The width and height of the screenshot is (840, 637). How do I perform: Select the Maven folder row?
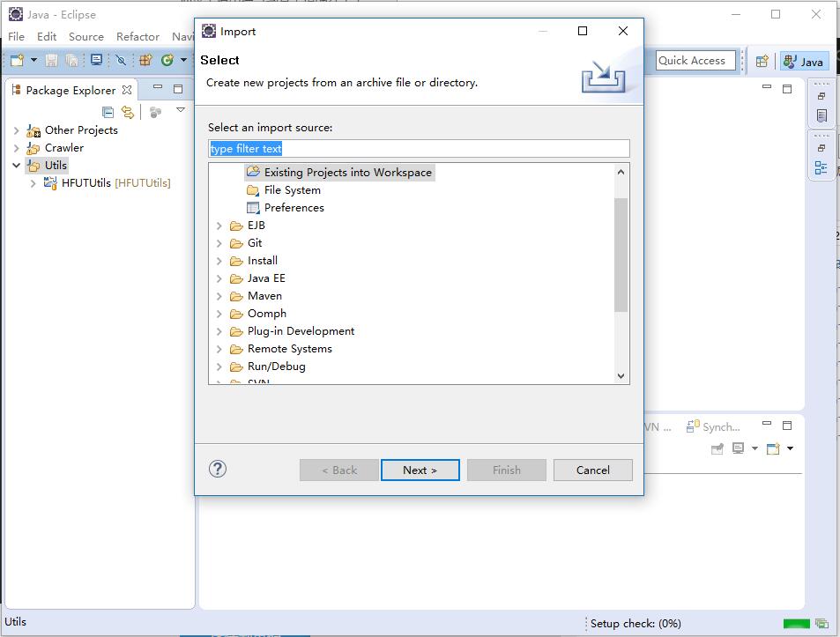[256, 296]
